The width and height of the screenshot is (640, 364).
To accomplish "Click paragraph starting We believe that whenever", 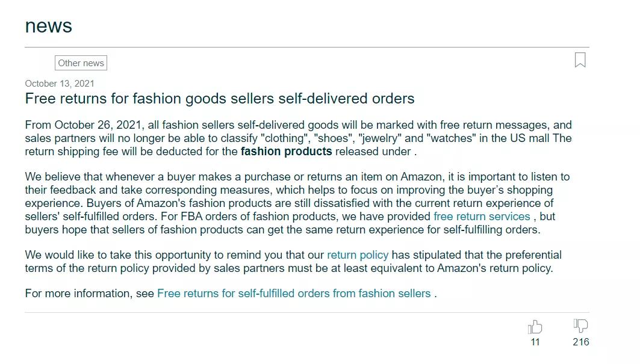I will point(297,203).
